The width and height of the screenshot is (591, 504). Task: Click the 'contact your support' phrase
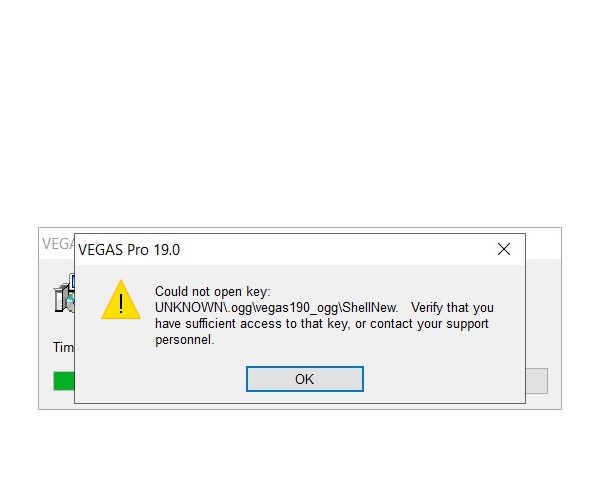429,324
